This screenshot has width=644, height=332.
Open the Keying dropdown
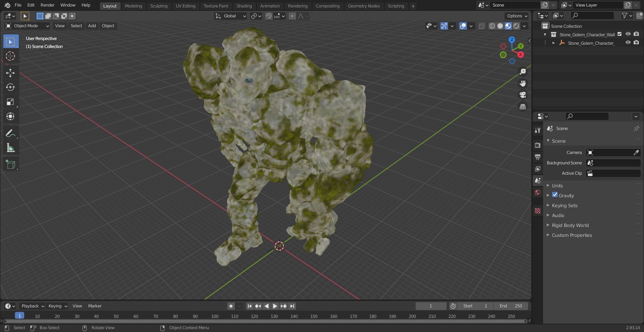click(58, 306)
